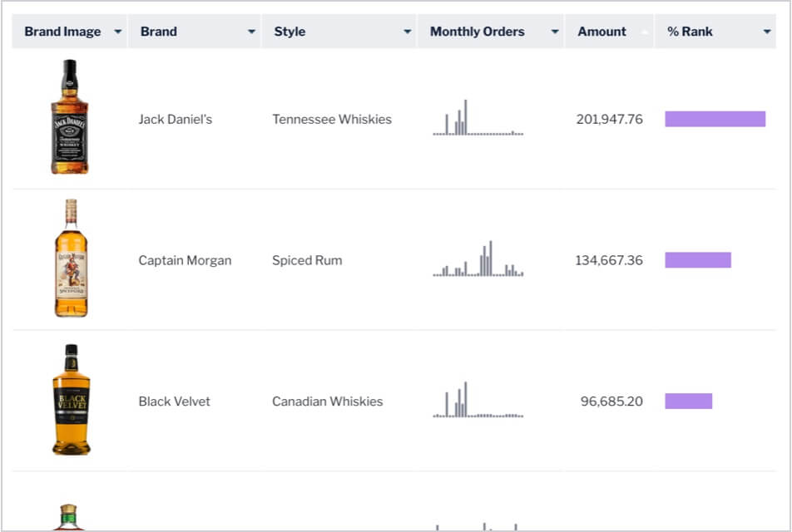Viewport: 792px width, 532px height.
Task: Click the Captain Morgan monthly orders sparkline
Action: 478,259
